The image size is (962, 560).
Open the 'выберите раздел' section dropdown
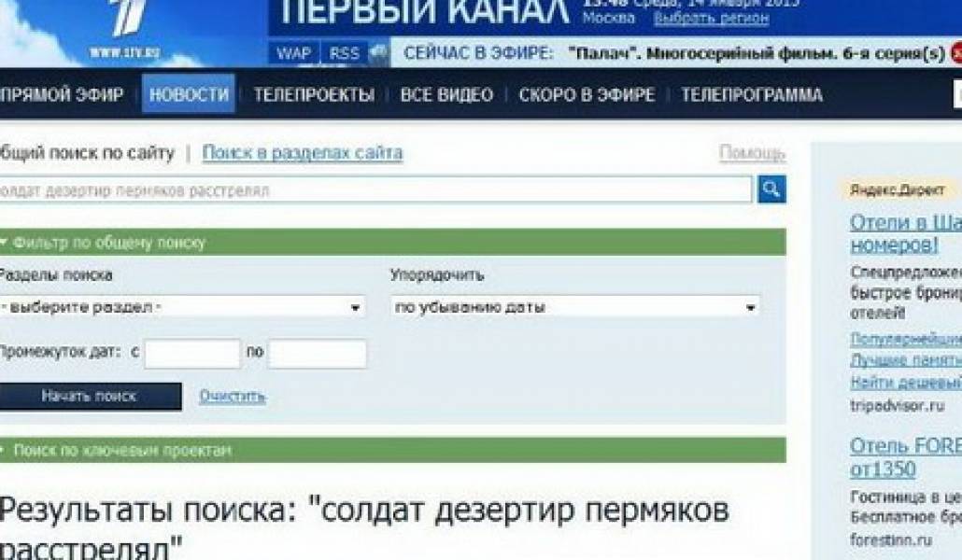(181, 307)
